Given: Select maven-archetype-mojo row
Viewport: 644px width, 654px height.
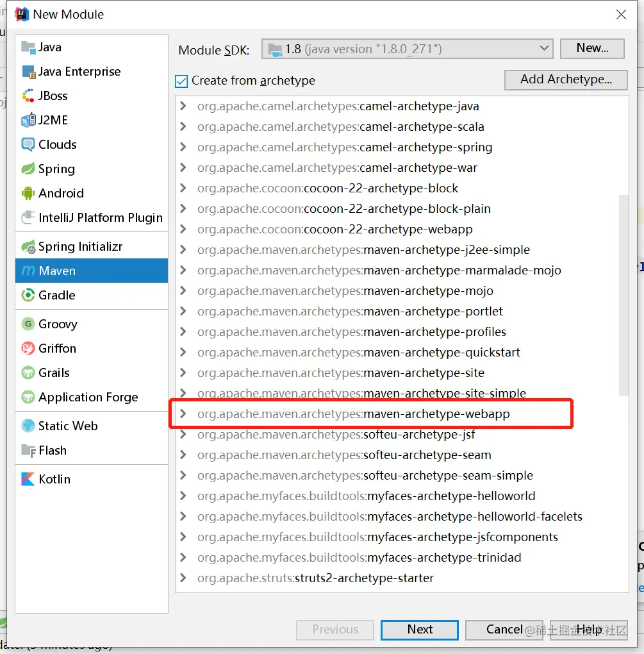Looking at the screenshot, I should click(402, 290).
